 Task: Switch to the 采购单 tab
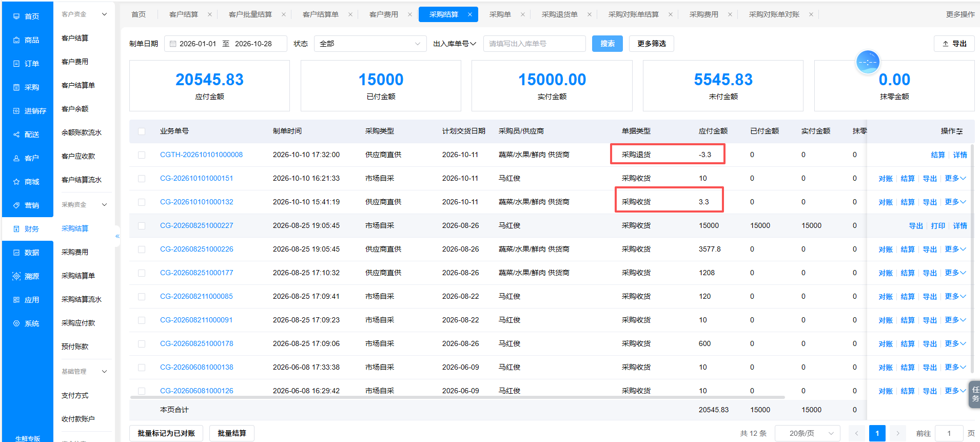(500, 14)
